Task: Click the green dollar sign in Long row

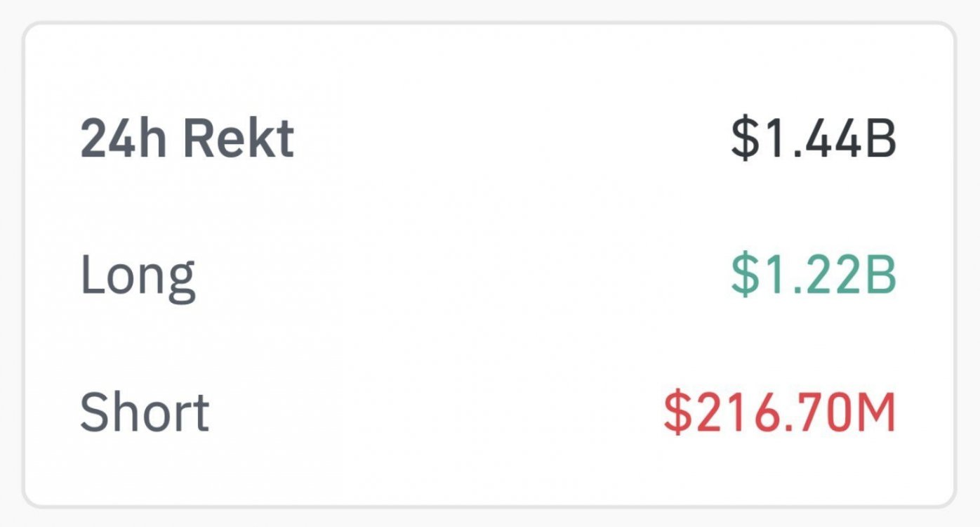Action: coord(744,275)
